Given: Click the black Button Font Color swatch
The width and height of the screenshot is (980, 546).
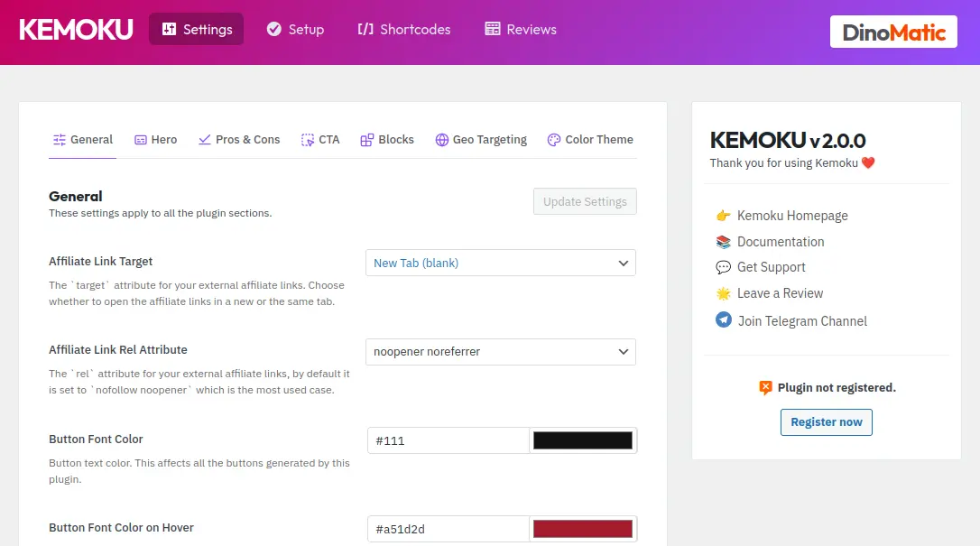Looking at the screenshot, I should 582,440.
